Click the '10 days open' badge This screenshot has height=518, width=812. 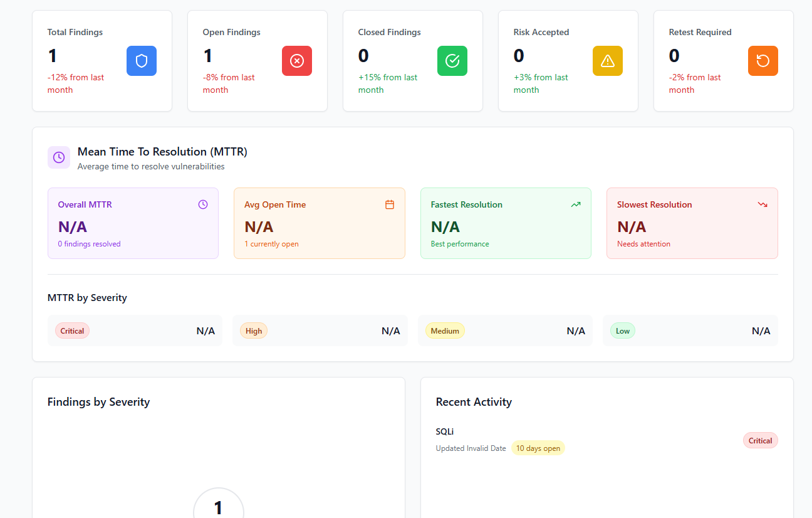[538, 448]
